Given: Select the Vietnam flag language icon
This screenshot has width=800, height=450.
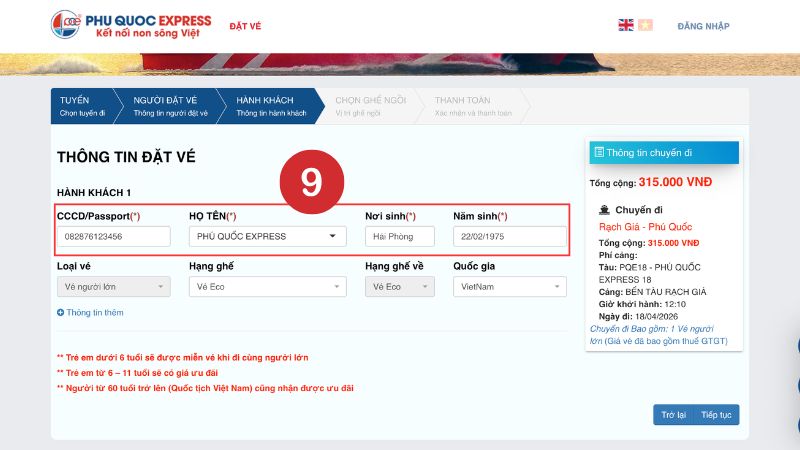Looking at the screenshot, I should point(645,25).
